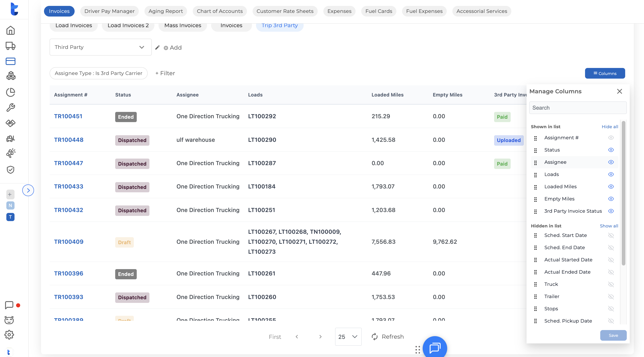This screenshot has width=644, height=357.
Task: Show the hidden Truck column
Action: 611,284
